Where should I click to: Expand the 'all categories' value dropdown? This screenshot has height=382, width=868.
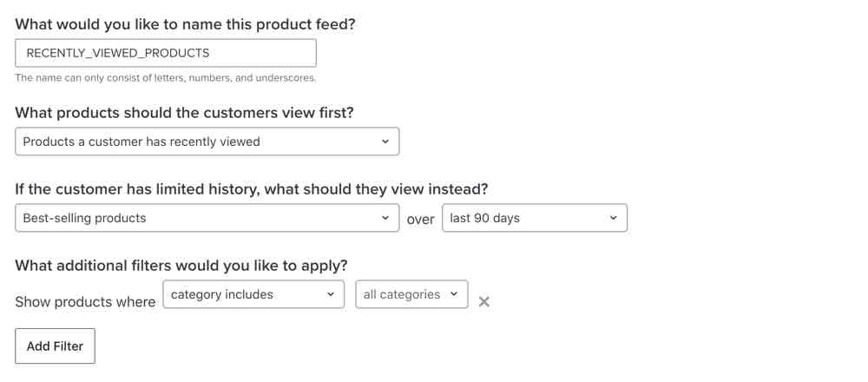coord(411,294)
